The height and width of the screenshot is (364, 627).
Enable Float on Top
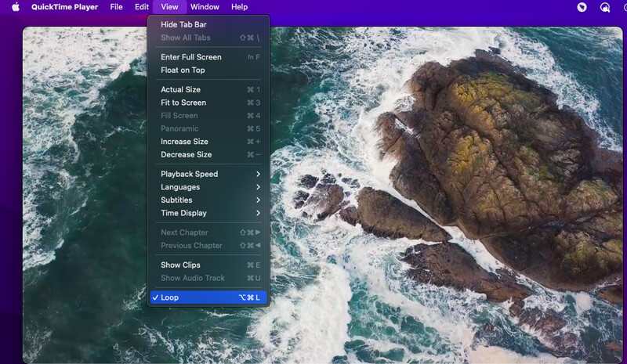pos(208,70)
